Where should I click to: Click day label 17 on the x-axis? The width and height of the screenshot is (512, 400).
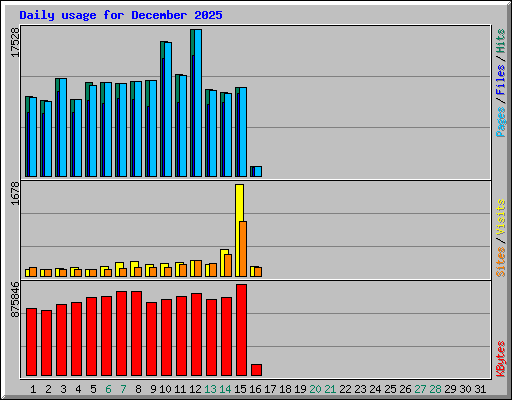(270, 389)
